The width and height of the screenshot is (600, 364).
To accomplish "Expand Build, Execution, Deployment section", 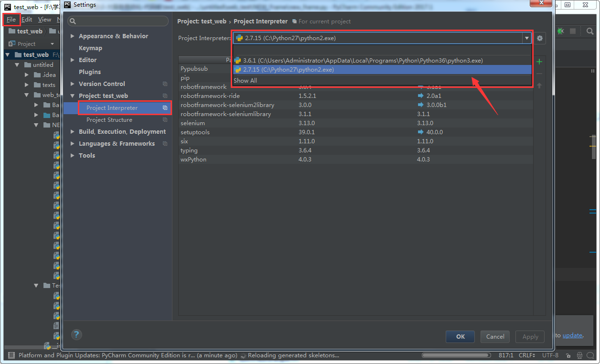I will tap(73, 132).
